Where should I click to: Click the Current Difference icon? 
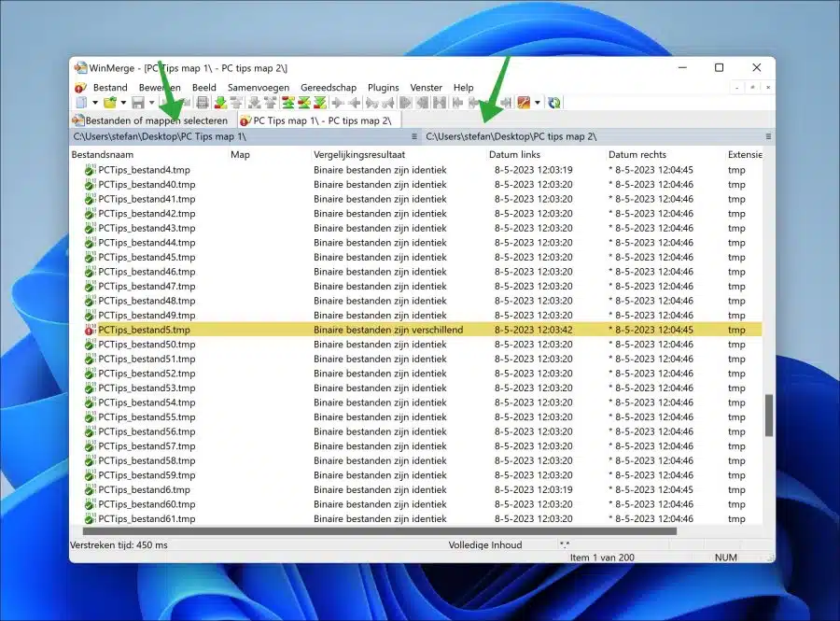tap(304, 103)
